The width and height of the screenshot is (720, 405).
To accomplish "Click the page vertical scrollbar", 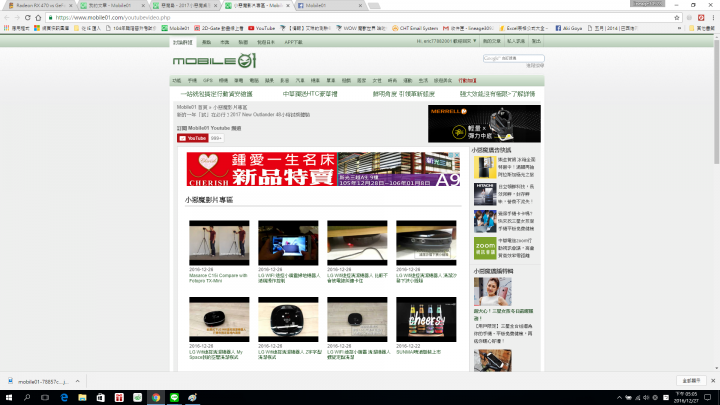I will click(x=716, y=101).
